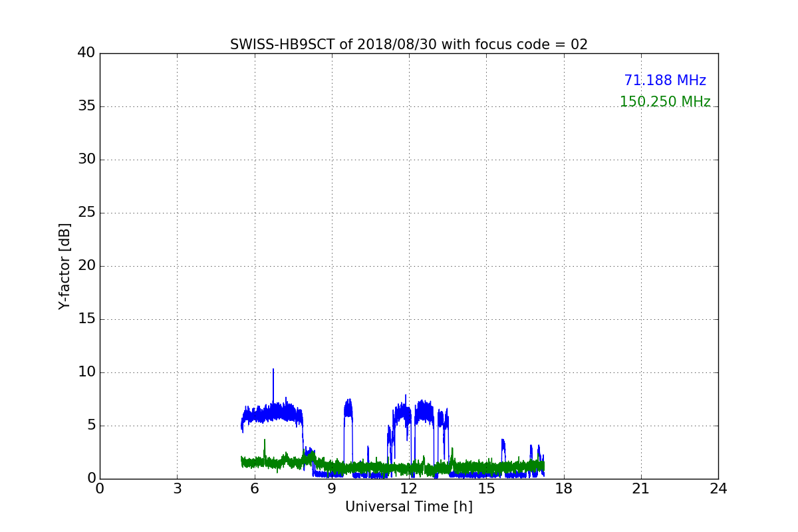Click x-axis tick label 21

pyautogui.click(x=641, y=488)
